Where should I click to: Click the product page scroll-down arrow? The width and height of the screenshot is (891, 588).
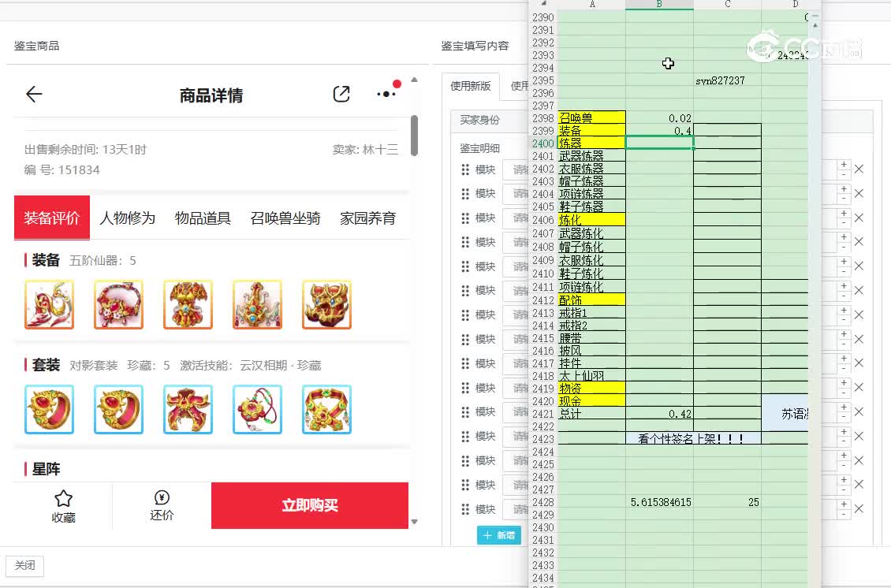pos(414,522)
